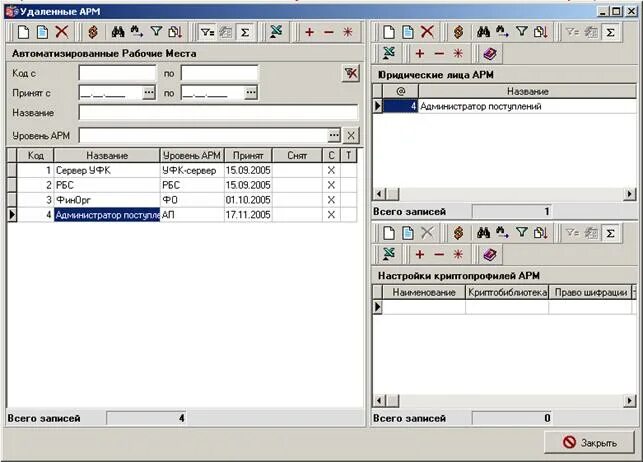Open the Уровень АРМ selection dialog button
Image resolution: width=643 pixels, height=462 pixels.
click(334, 135)
